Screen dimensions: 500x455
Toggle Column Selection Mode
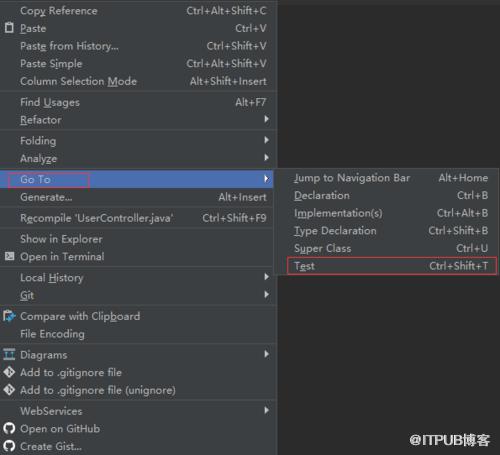[x=138, y=81]
